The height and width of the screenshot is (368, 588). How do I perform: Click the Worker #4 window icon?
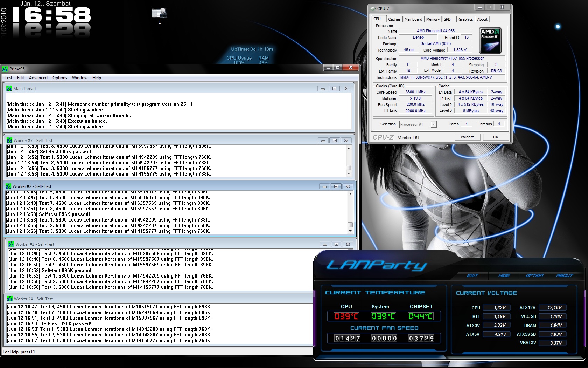coord(10,299)
